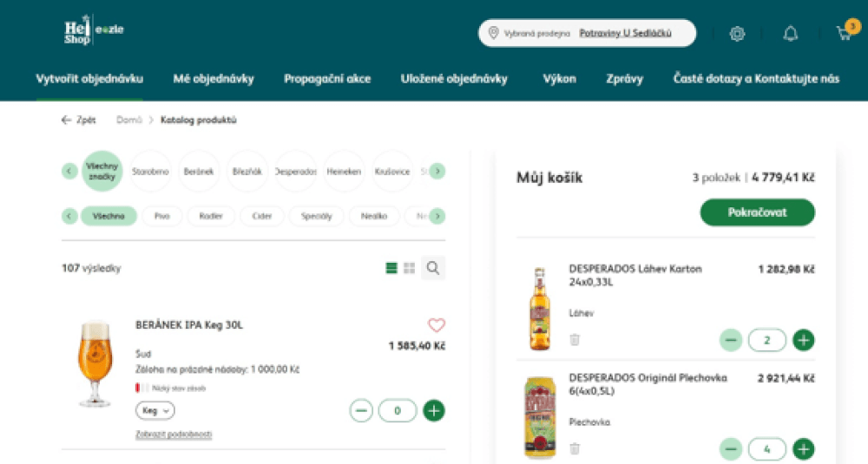The height and width of the screenshot is (464, 868).
Task: Filter by Krušovice brand
Action: coord(392,172)
